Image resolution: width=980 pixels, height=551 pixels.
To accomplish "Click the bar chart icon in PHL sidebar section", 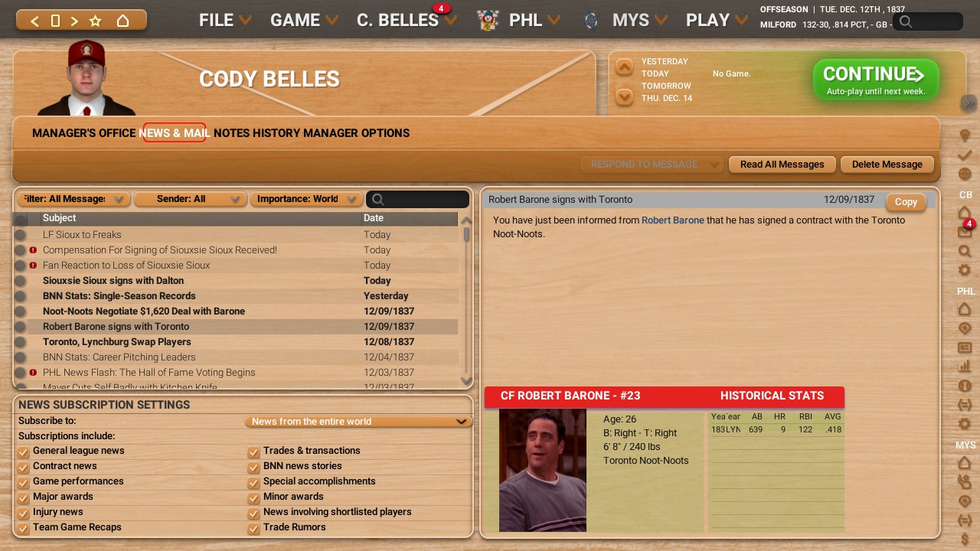I will 965,367.
